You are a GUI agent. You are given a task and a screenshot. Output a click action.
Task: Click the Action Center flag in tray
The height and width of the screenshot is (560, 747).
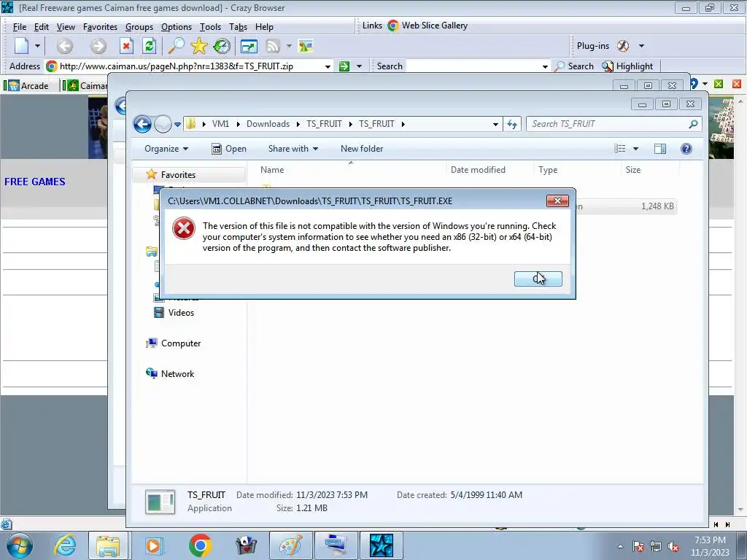coord(638,547)
